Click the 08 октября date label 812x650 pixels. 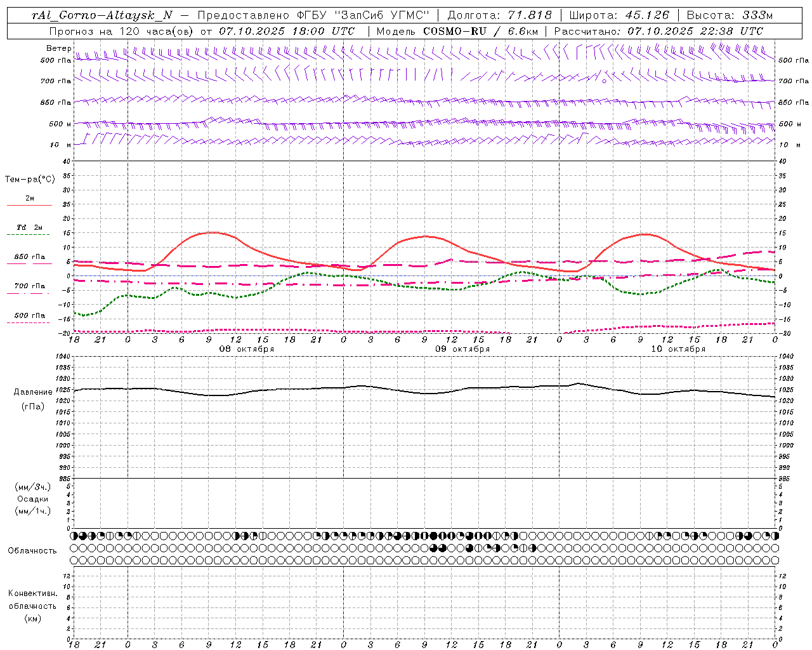click(247, 349)
